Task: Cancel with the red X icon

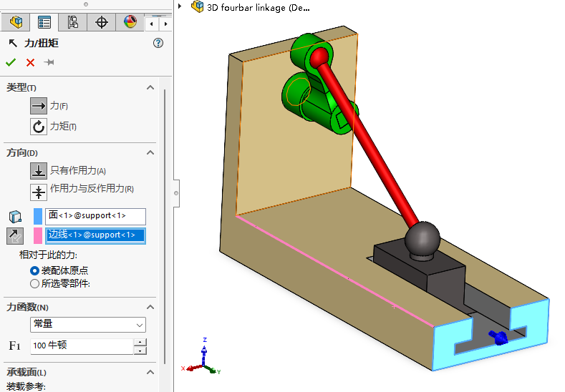Action: [x=30, y=63]
